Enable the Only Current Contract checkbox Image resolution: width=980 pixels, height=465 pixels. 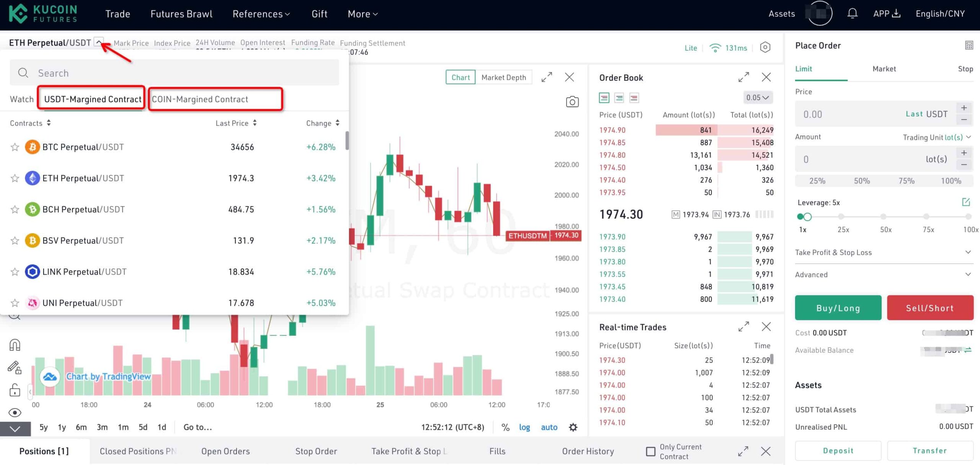point(650,452)
